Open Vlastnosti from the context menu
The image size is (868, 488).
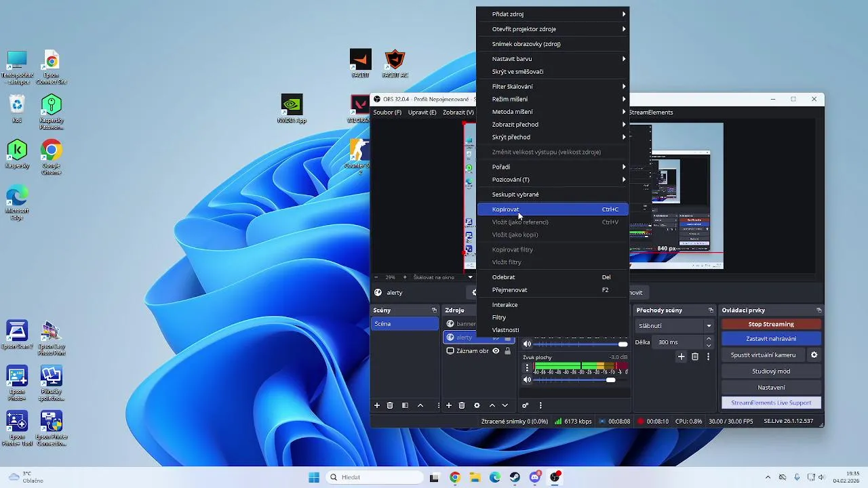coord(553,330)
